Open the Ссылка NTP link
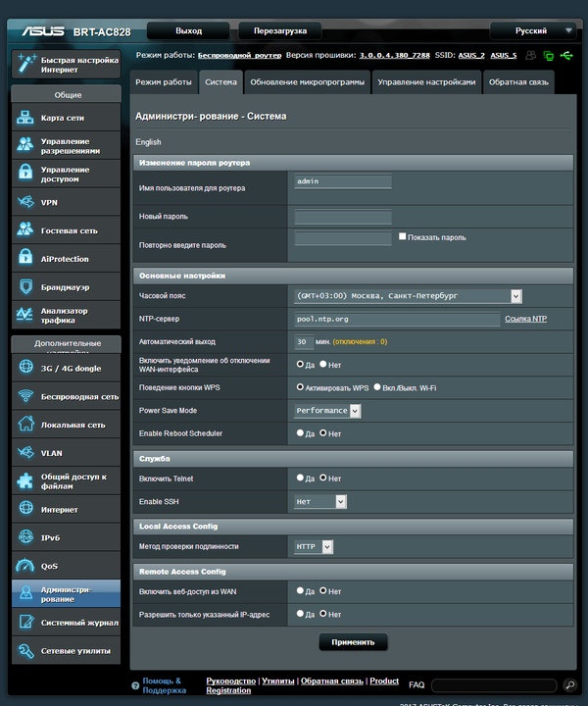The width and height of the screenshot is (588, 706). tap(525, 320)
